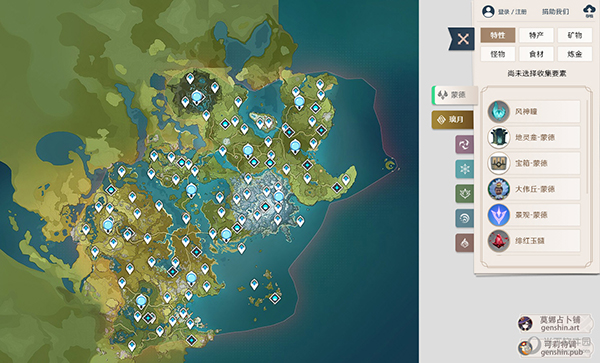The width and height of the screenshot is (600, 363).
Task: Choose 地灵龛-蒙德 shrine item in the list
Action: point(534,137)
